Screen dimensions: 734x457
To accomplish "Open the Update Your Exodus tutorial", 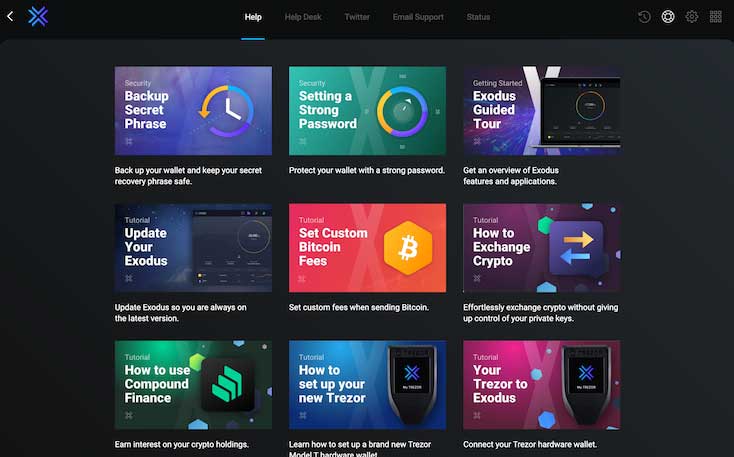I will [x=193, y=248].
